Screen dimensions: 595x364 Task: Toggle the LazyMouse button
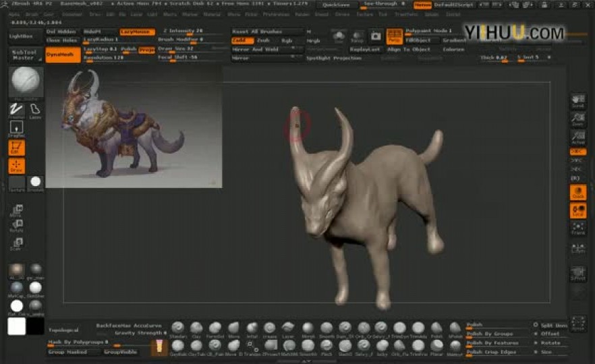pos(138,32)
